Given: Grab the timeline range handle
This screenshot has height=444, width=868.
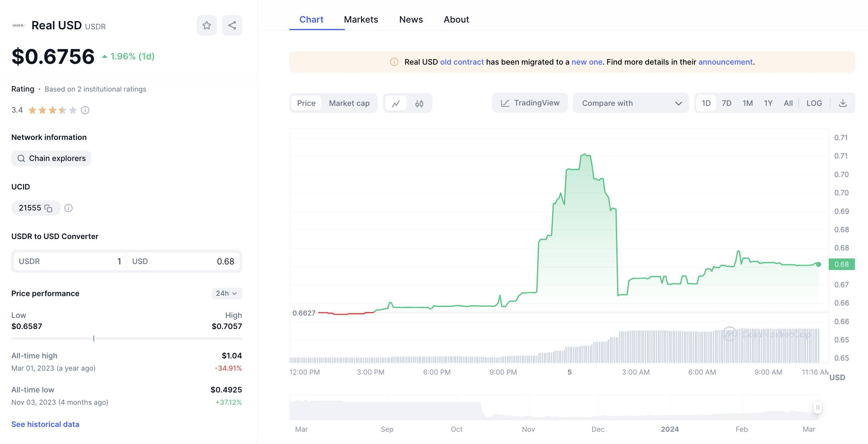Looking at the screenshot, I should click(x=817, y=408).
